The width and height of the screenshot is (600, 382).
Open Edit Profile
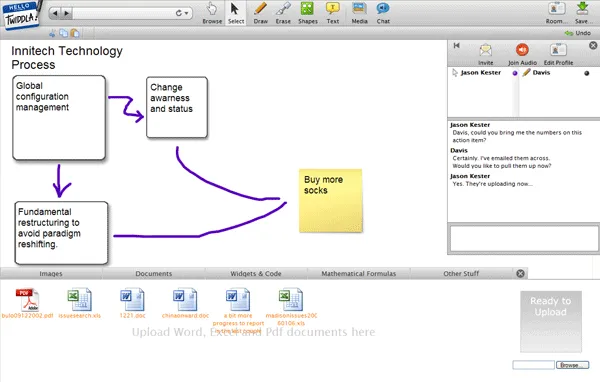[558, 54]
